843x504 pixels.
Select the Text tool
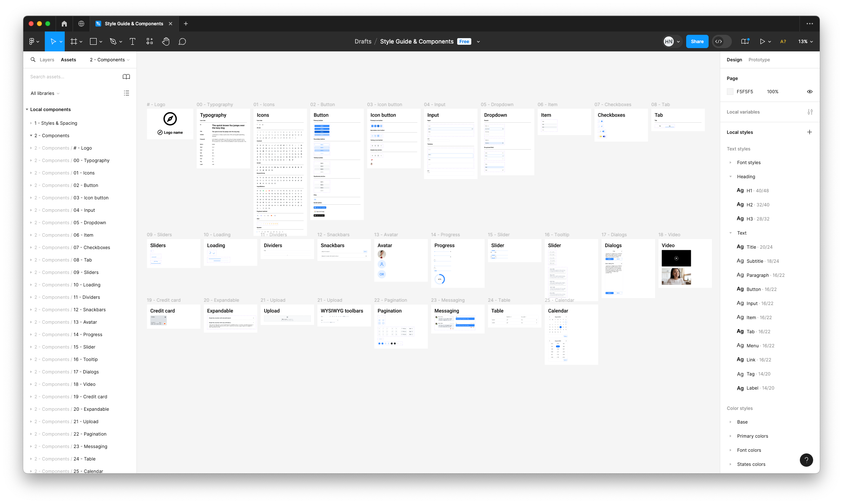[133, 41]
